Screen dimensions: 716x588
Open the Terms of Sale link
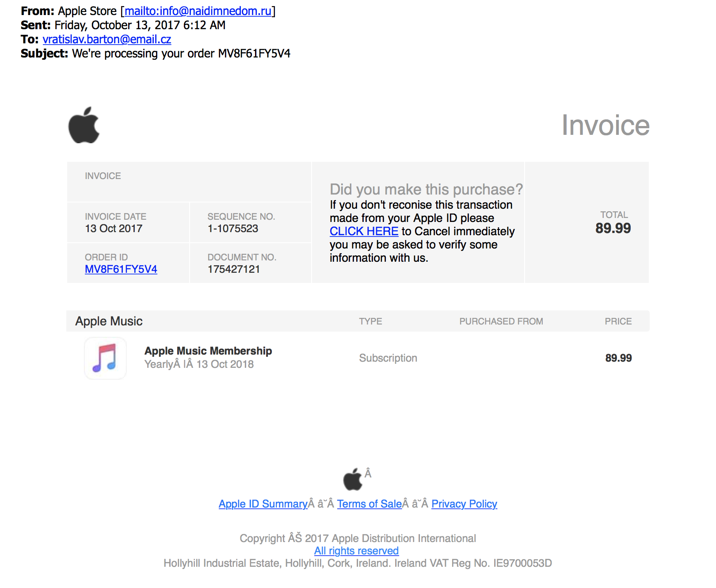pyautogui.click(x=369, y=504)
